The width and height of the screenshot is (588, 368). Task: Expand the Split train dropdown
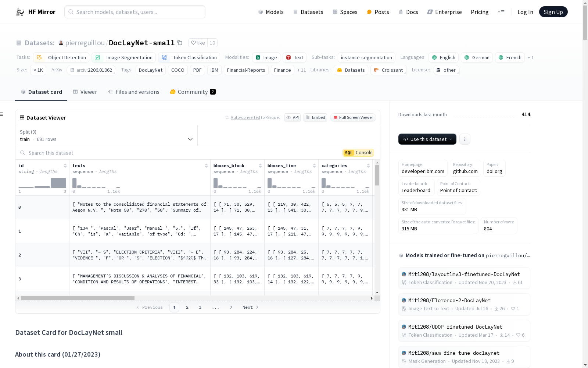pyautogui.click(x=107, y=135)
